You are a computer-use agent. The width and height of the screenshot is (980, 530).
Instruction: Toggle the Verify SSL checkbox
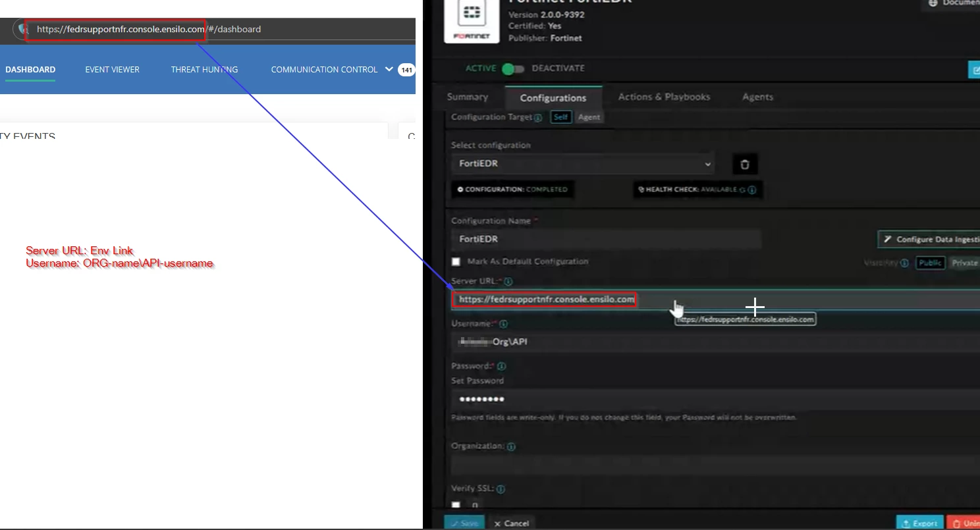[456, 505]
